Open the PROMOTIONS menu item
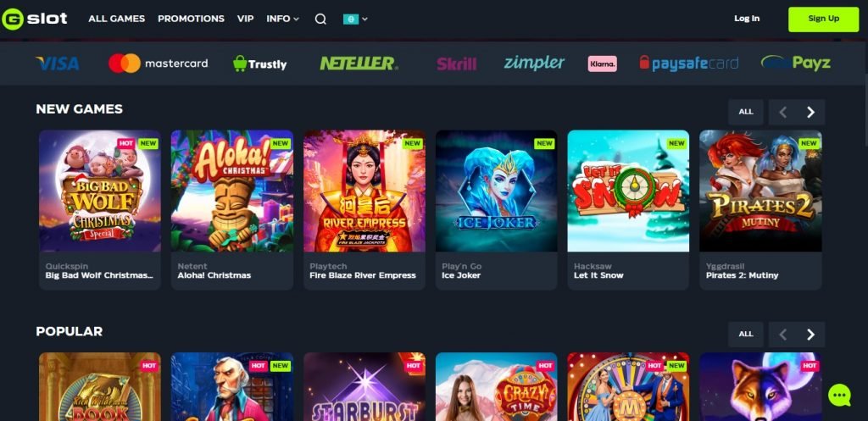This screenshot has width=868, height=421. 191,19
